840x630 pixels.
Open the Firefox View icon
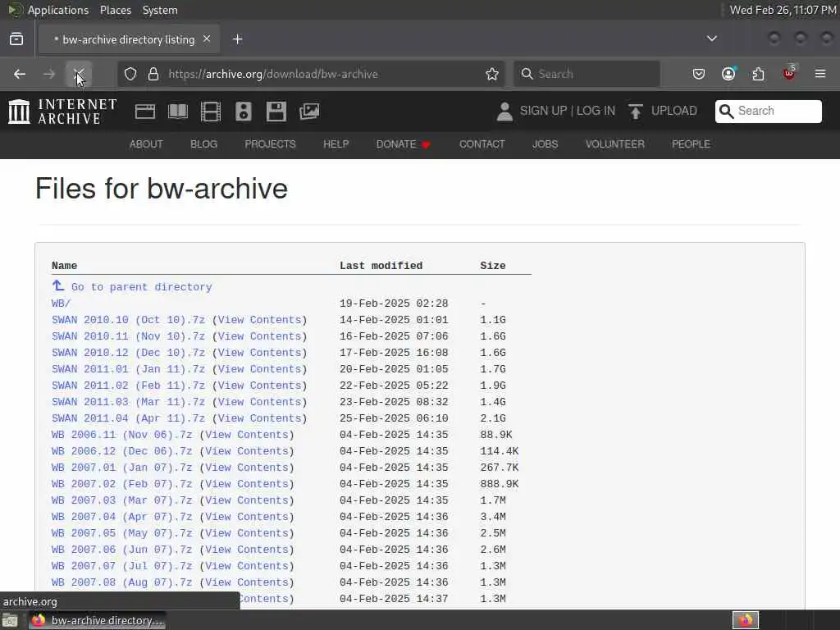point(16,39)
